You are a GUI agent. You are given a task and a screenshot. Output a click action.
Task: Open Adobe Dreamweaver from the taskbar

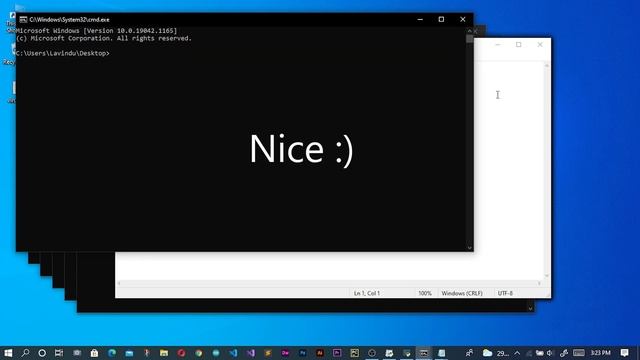285,353
